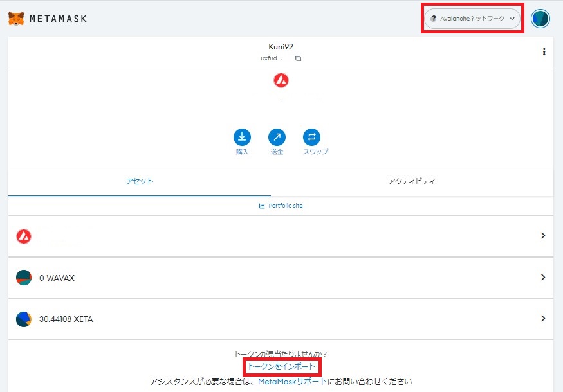563x392 pixels.
Task: Switch to the アセット tab
Action: 140,181
